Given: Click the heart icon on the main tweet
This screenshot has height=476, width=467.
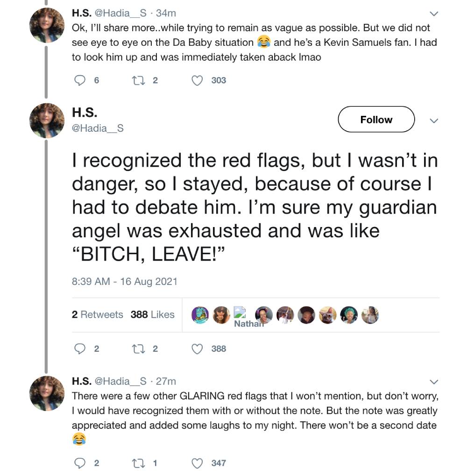Looking at the screenshot, I should click(x=197, y=348).
